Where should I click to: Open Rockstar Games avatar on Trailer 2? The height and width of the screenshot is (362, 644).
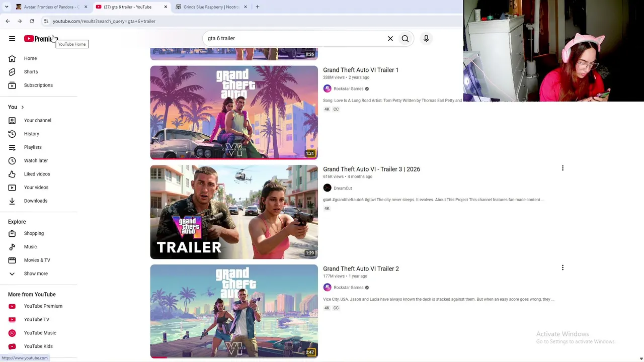pos(327,288)
